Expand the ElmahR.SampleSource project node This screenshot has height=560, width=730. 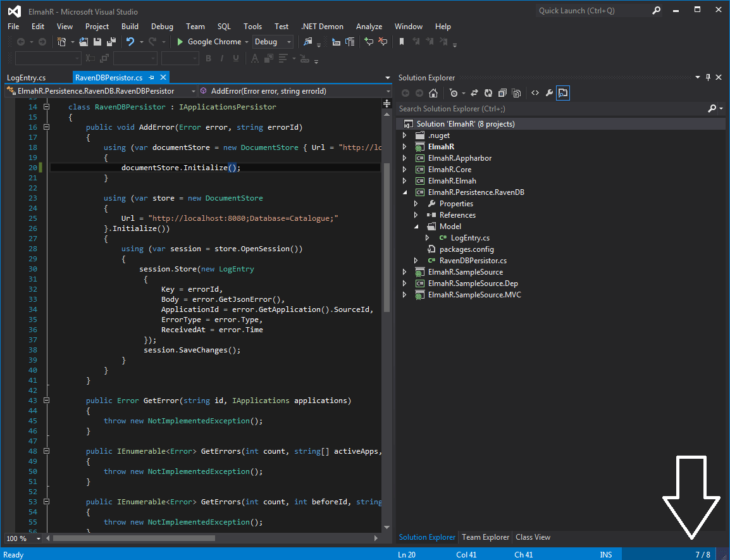[x=405, y=272]
